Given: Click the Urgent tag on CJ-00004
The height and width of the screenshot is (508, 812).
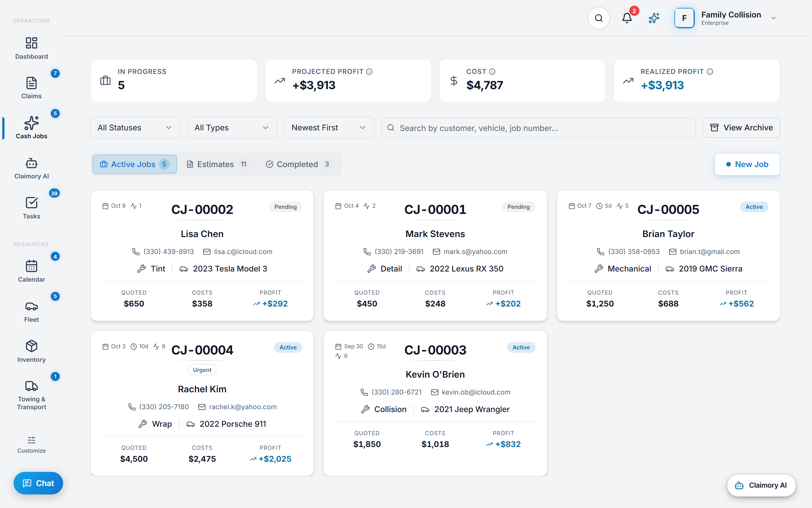Looking at the screenshot, I should coord(202,370).
